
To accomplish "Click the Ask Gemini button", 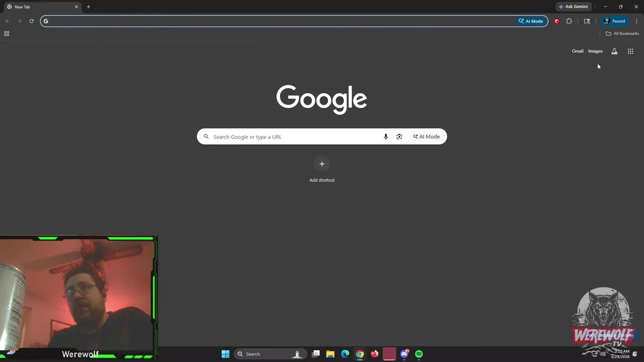I will (573, 7).
